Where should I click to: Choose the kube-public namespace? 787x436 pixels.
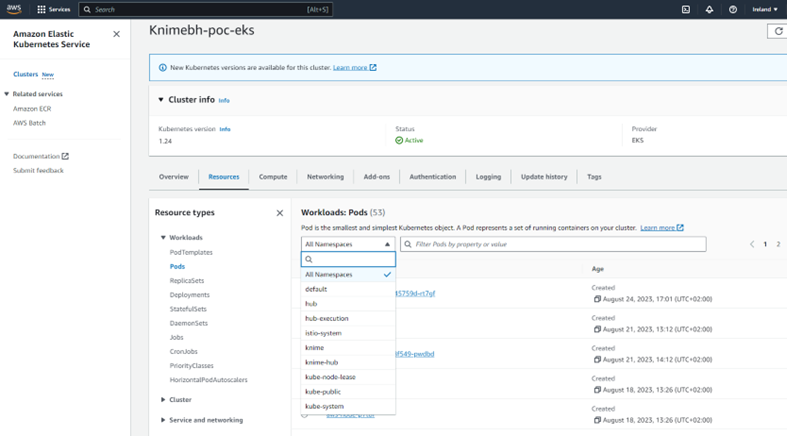click(x=348, y=392)
